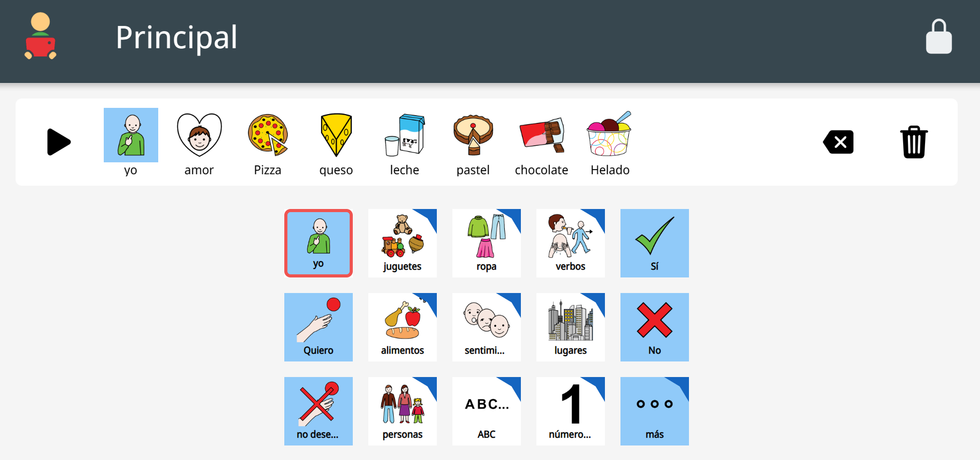Clear the sentence with the trash icon

click(914, 142)
